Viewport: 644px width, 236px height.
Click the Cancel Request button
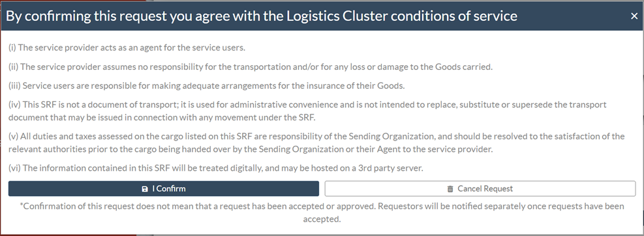[480, 189]
